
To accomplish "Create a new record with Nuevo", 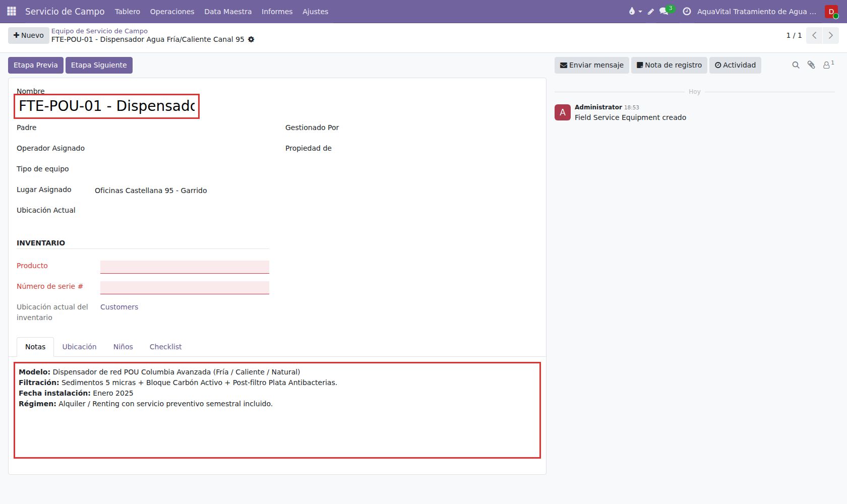I will coord(29,35).
